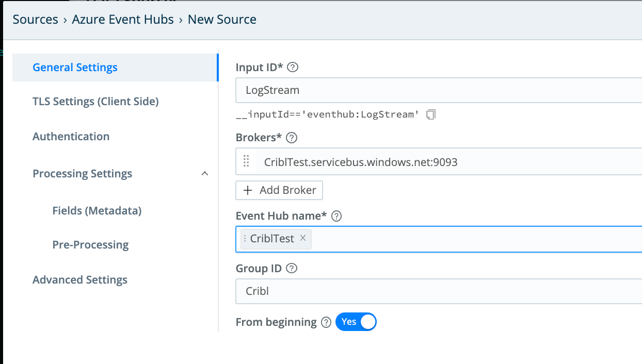Click the broker address field
642x364 pixels.
[449, 162]
